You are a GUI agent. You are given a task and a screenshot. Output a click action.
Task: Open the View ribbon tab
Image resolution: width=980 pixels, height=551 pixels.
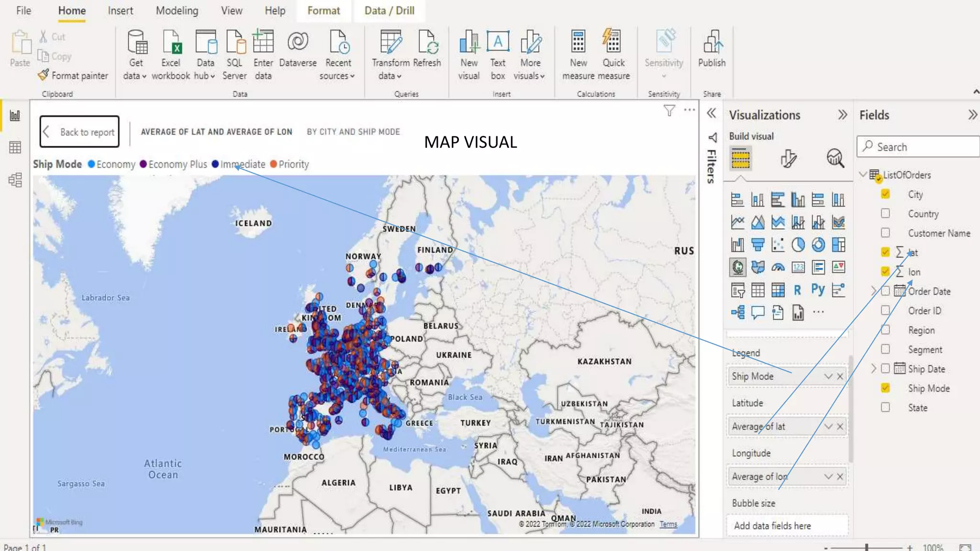tap(232, 11)
